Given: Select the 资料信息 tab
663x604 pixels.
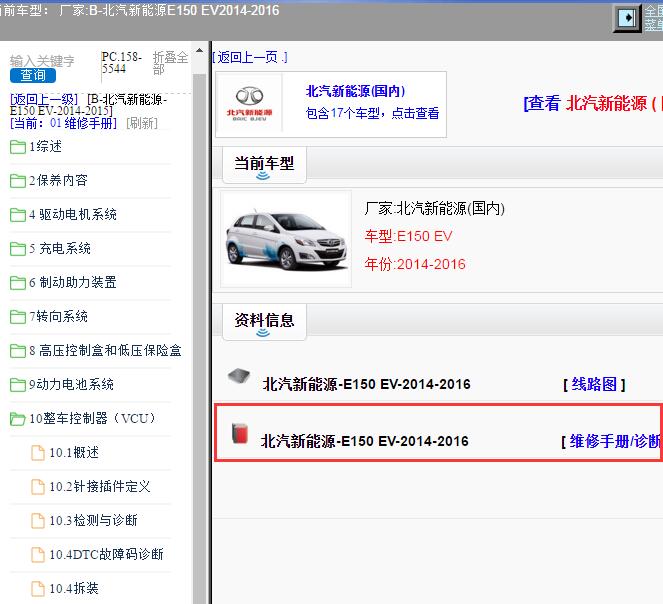Looking at the screenshot, I should 264,322.
